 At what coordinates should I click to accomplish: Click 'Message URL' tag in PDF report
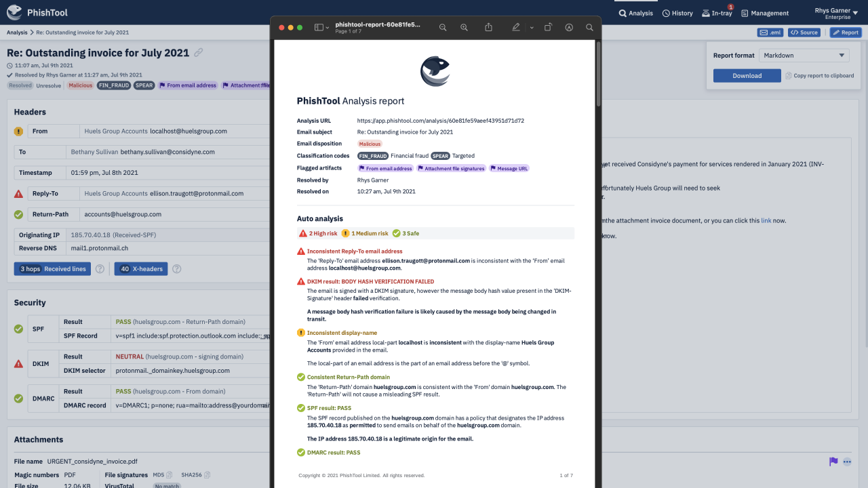point(509,168)
